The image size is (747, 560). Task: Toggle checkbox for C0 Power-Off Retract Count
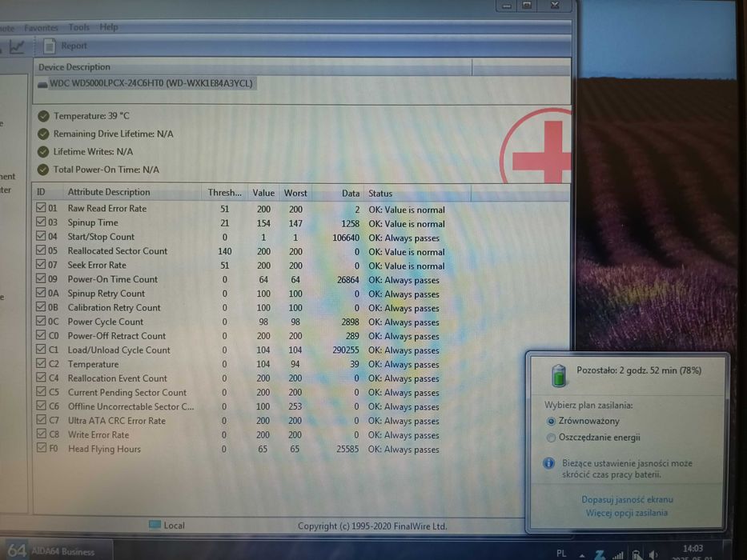pyautogui.click(x=41, y=334)
